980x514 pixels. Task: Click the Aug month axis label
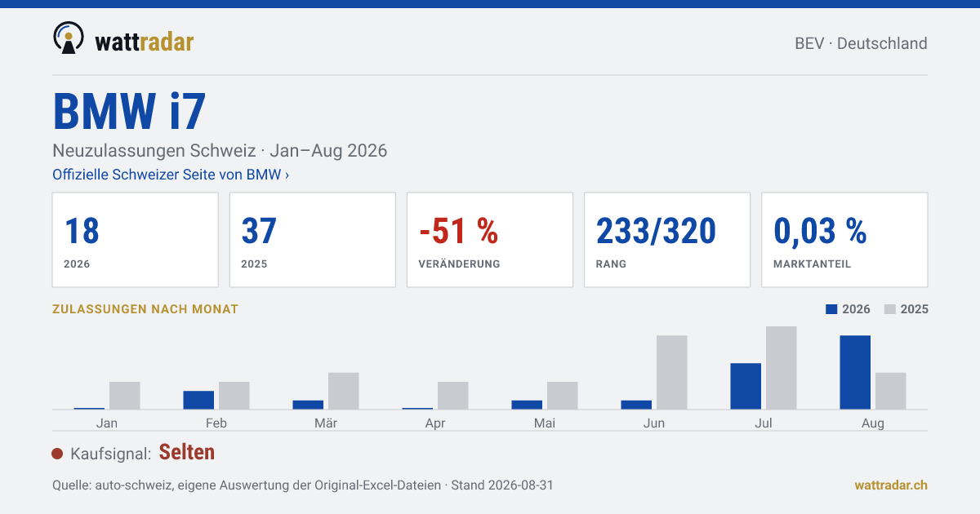pyautogui.click(x=873, y=423)
